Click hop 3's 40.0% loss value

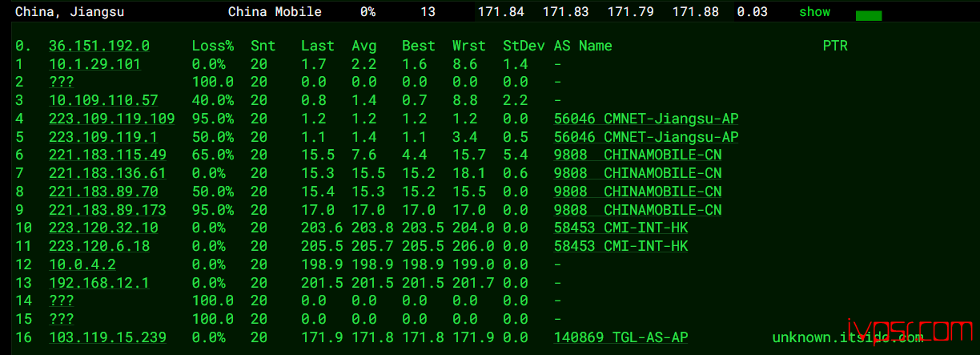[213, 100]
